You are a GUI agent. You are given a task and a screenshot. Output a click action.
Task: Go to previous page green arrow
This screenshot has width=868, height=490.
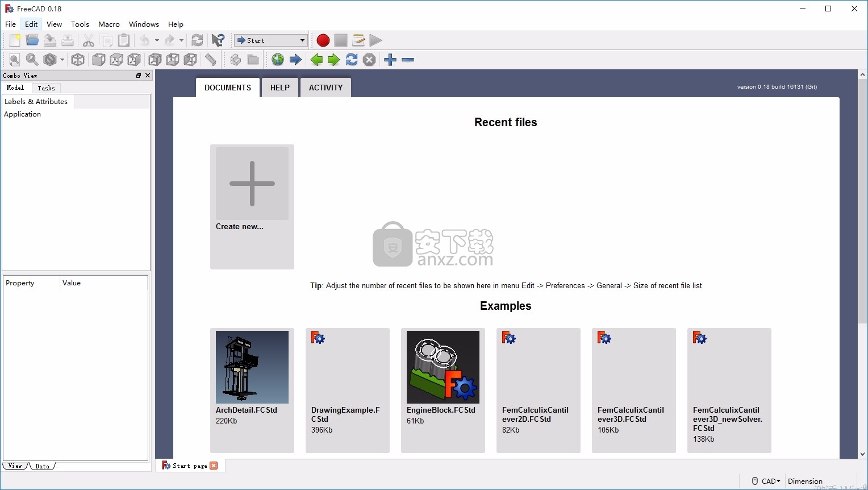tap(316, 60)
